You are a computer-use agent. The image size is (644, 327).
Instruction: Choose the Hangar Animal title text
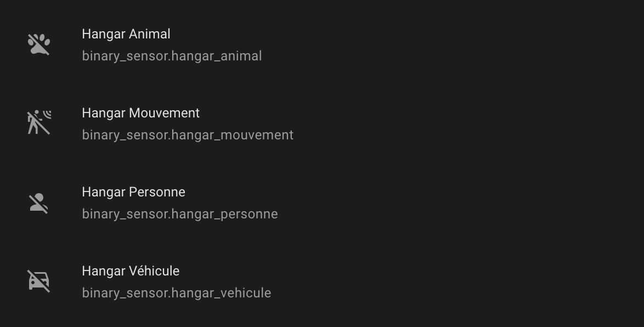coord(126,34)
